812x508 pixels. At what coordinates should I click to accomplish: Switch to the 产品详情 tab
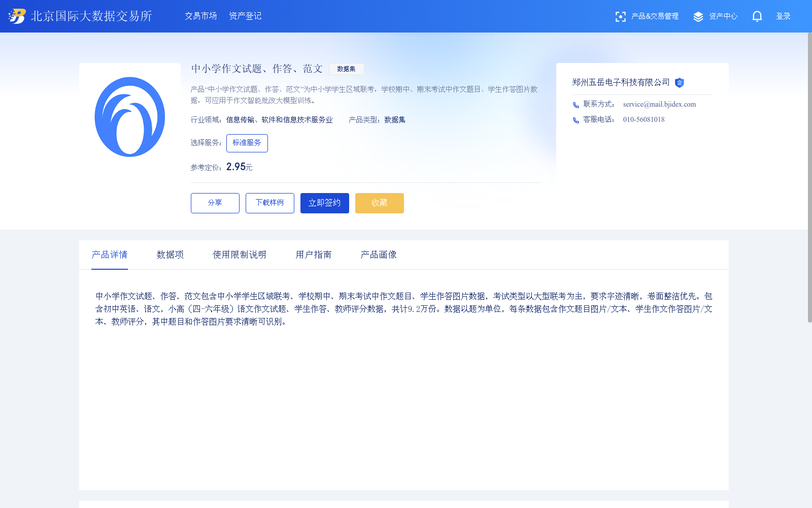(x=110, y=255)
